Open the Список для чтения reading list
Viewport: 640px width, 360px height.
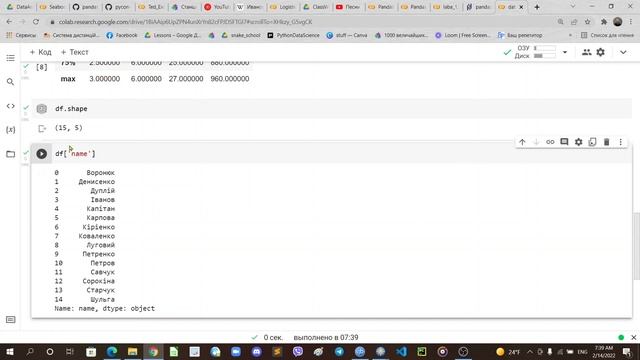point(607,36)
